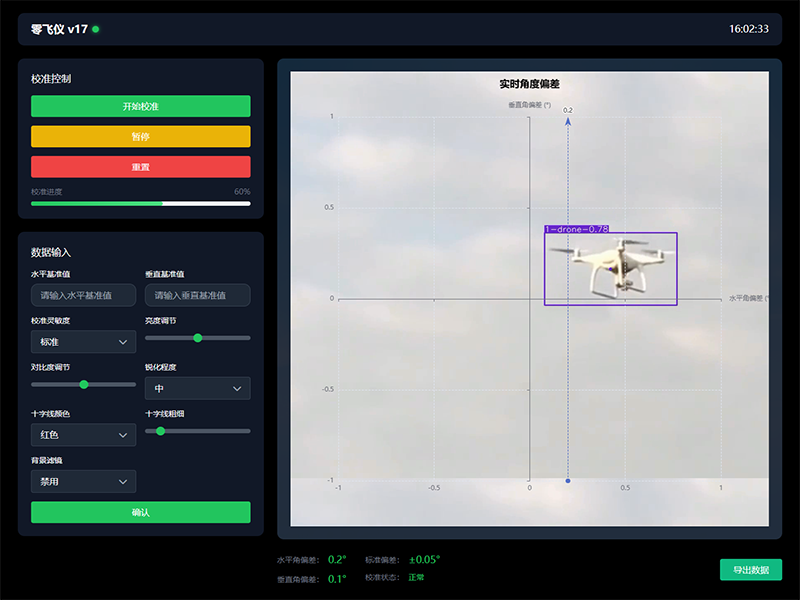Confirm settings with the 确认 button
Image resolution: width=800 pixels, height=600 pixels.
(x=141, y=512)
